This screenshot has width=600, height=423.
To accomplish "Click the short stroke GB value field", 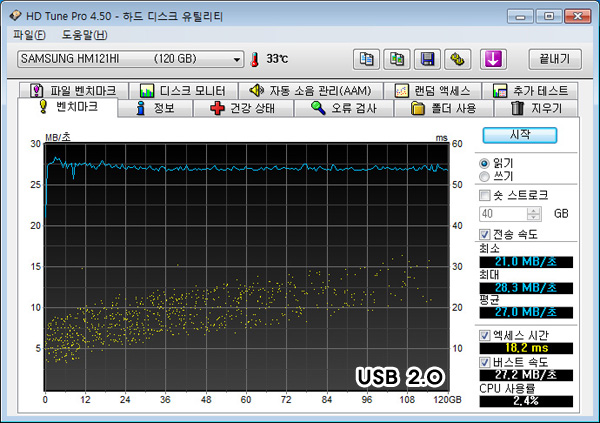I will click(x=503, y=214).
